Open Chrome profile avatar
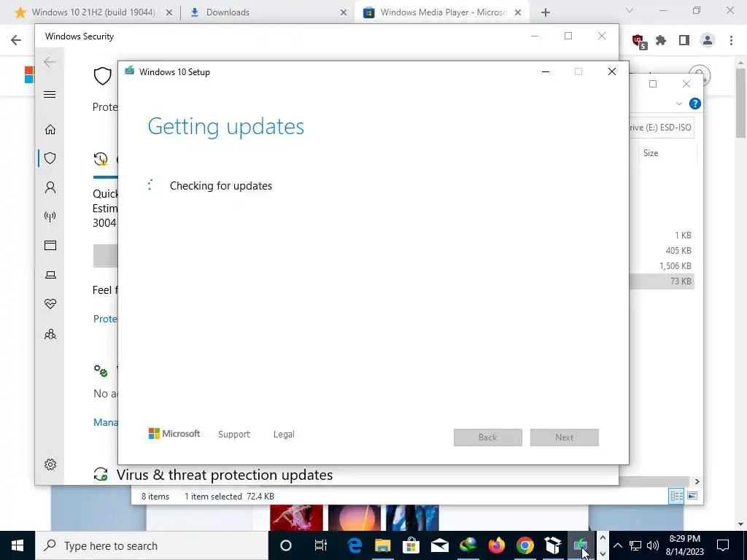This screenshot has height=560, width=747. coord(708,41)
